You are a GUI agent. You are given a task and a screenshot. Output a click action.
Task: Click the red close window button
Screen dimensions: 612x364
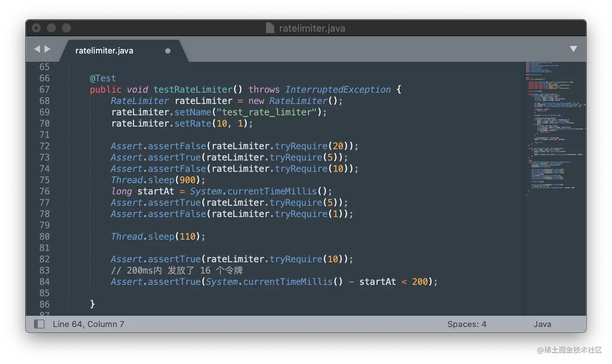pyautogui.click(x=36, y=28)
